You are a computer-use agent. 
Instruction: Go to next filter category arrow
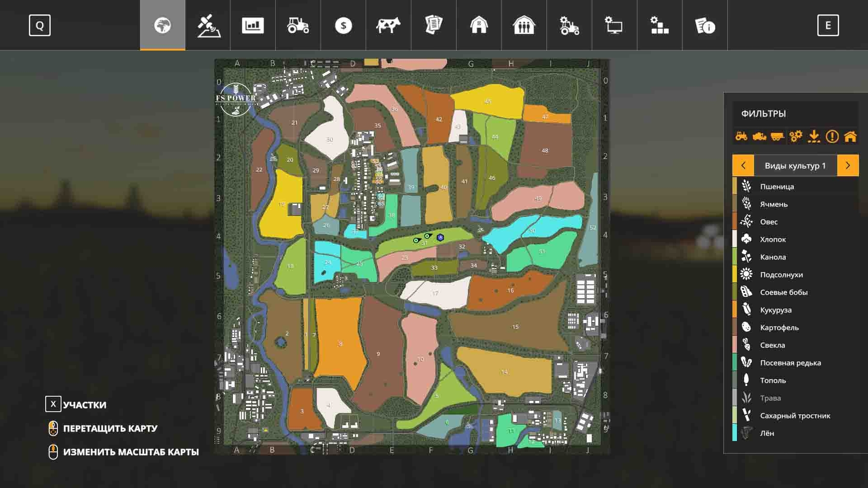click(848, 165)
